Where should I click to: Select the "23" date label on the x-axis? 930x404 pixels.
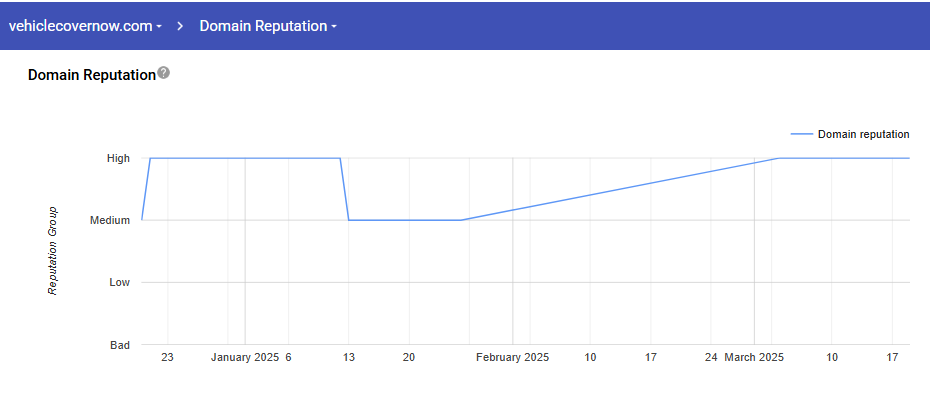167,357
